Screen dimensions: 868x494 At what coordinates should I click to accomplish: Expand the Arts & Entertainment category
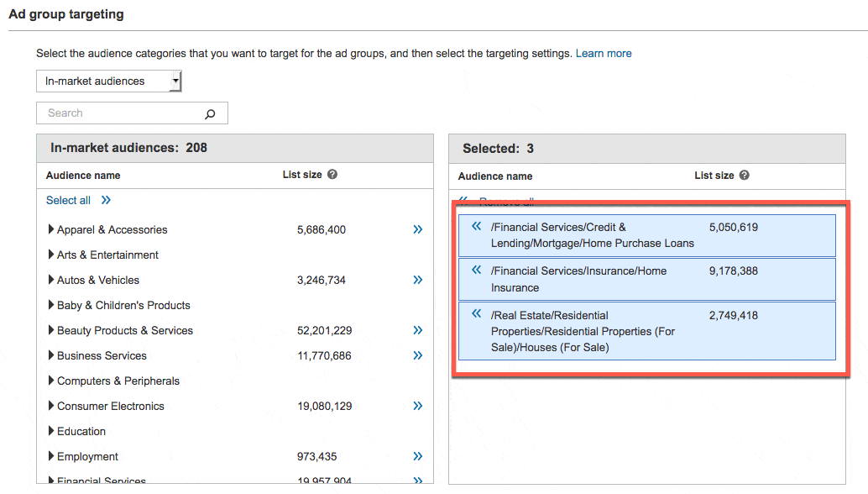click(x=51, y=255)
